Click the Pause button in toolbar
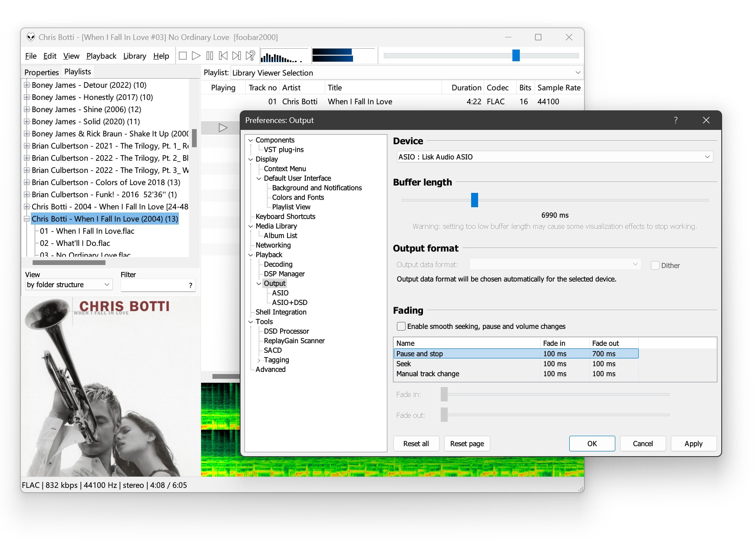756x540 pixels. pos(210,56)
